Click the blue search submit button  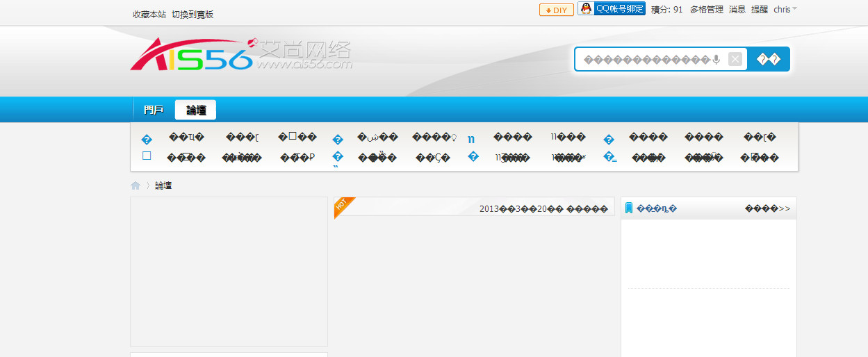[x=769, y=59]
